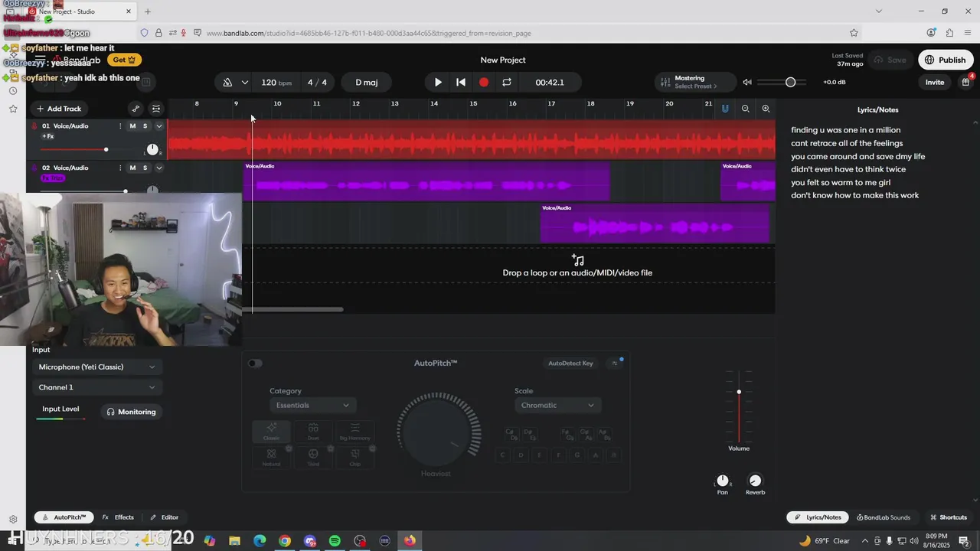The image size is (980, 551).
Task: Click the Invite button
Action: click(935, 82)
